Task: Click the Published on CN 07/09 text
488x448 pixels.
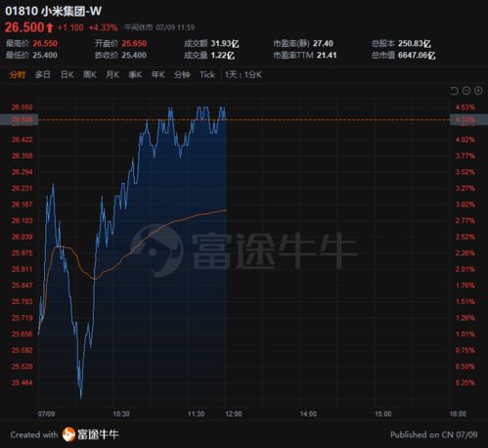Action: coord(434,434)
